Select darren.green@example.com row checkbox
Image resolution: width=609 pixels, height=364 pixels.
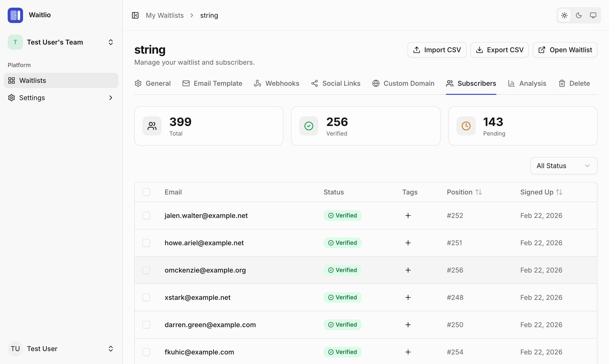pyautogui.click(x=146, y=325)
